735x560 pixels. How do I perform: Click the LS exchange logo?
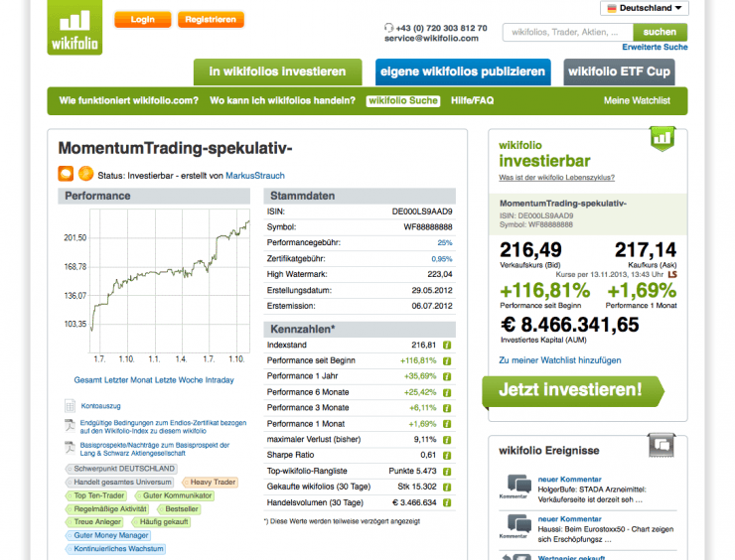pos(672,275)
